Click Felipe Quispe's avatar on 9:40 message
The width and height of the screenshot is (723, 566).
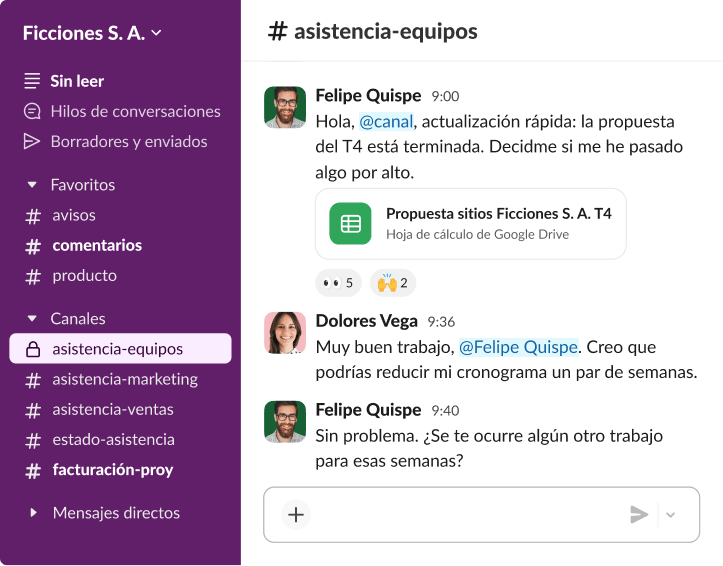(x=285, y=422)
